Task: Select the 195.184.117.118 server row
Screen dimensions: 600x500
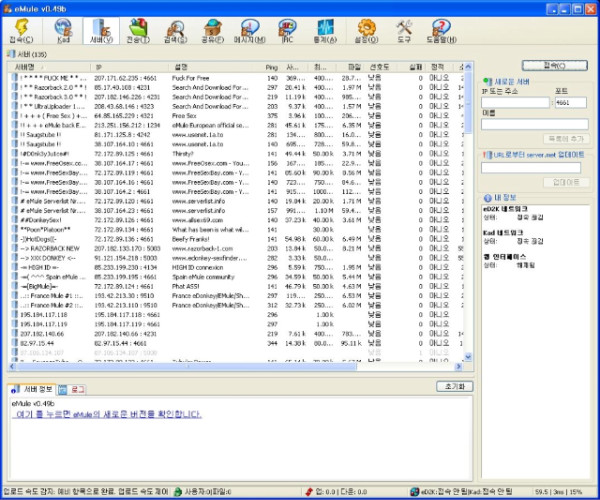Action: (x=236, y=314)
